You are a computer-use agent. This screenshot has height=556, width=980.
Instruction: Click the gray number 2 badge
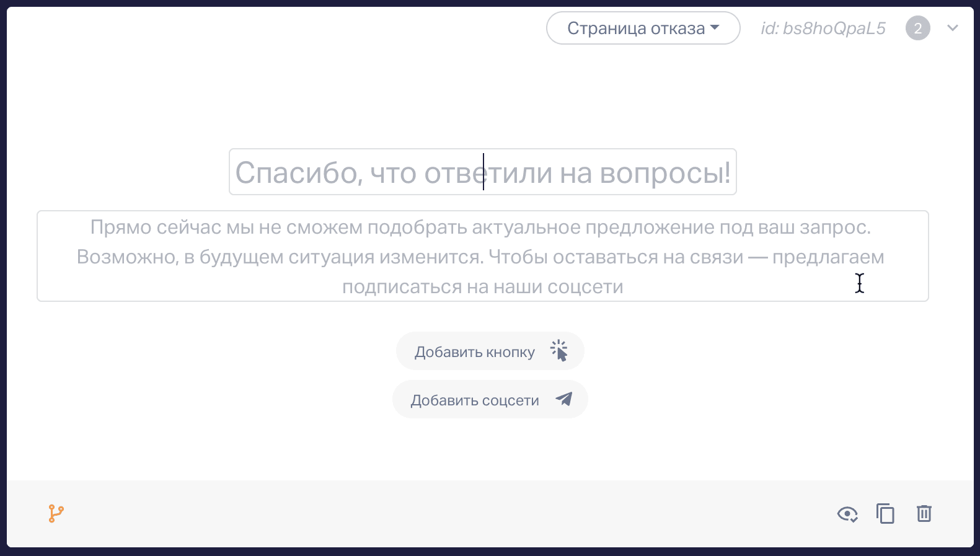[x=918, y=28]
